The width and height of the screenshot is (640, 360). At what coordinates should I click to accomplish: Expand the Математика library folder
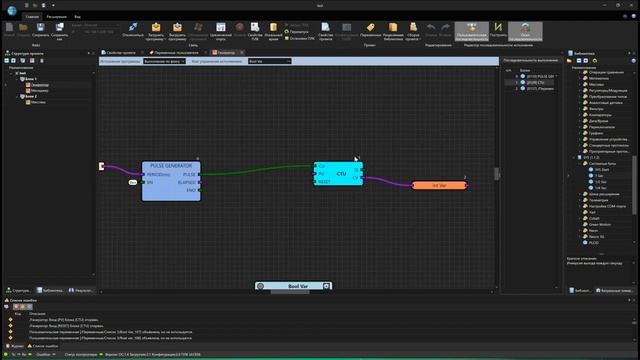(x=579, y=78)
